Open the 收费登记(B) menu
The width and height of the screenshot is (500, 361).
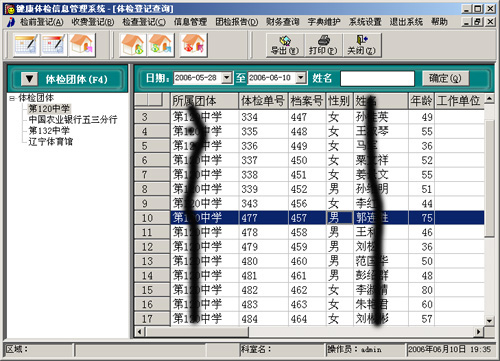tap(93, 22)
